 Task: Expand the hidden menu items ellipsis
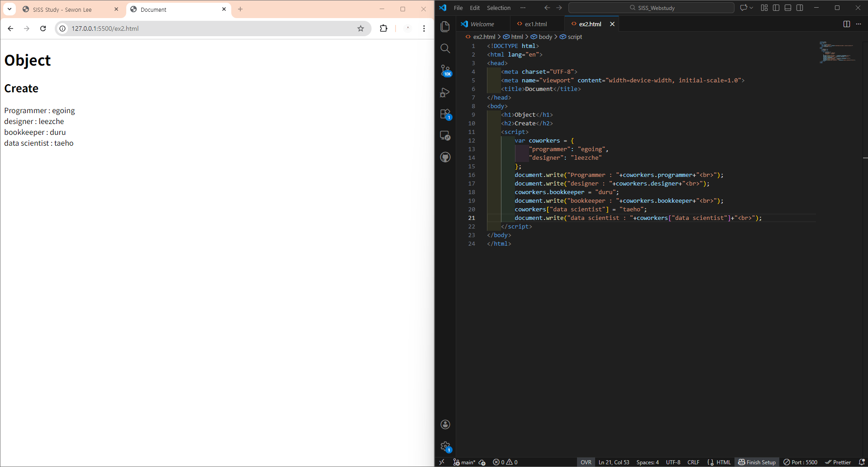[523, 8]
